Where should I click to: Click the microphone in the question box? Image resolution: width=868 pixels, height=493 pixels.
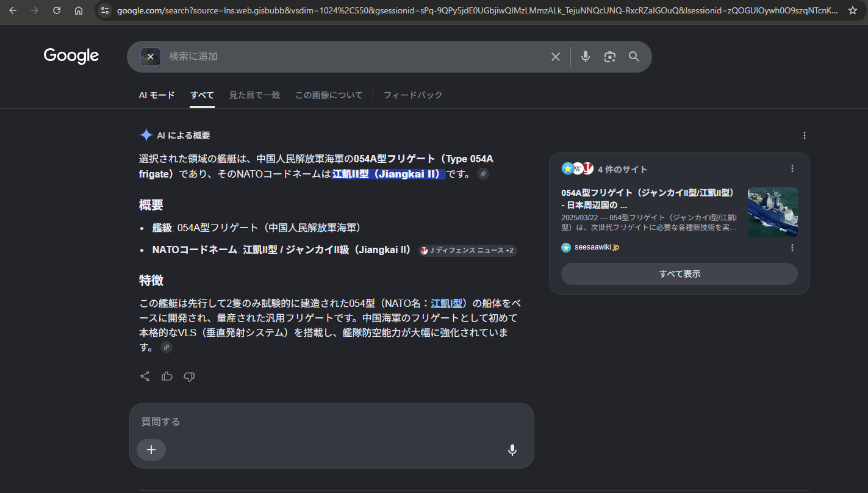[x=512, y=450]
